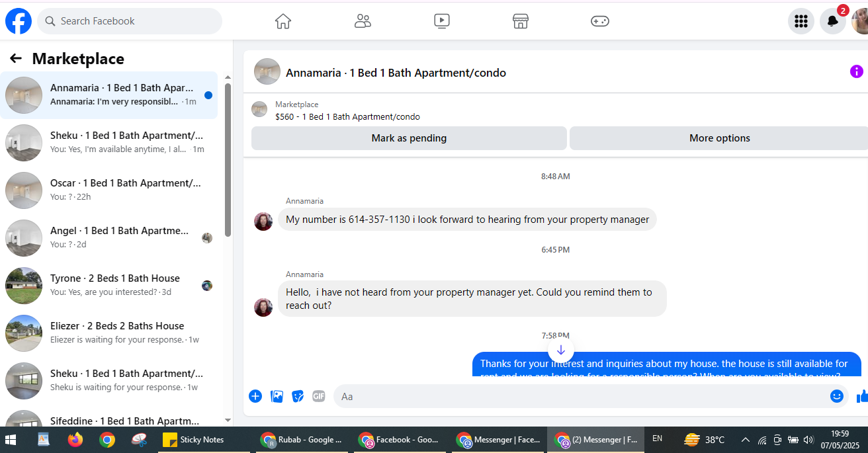Attach a file photo icon
This screenshot has height=453, width=868.
[x=277, y=396]
